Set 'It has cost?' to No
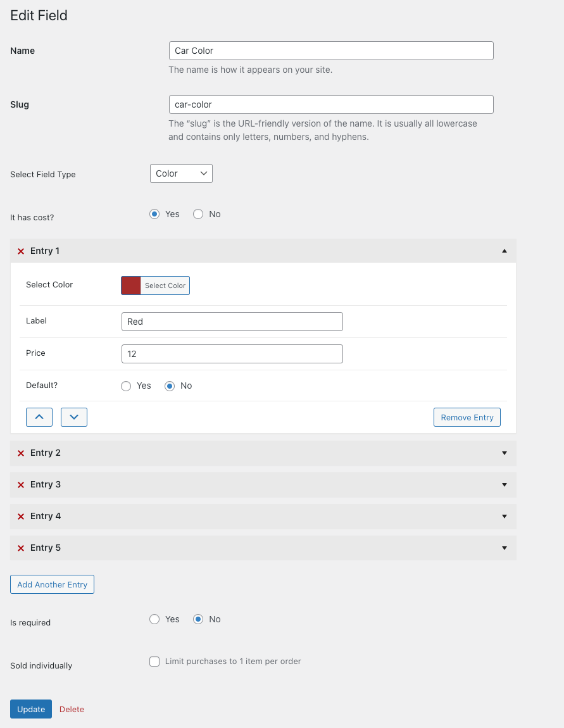The width and height of the screenshot is (564, 728). [x=198, y=214]
